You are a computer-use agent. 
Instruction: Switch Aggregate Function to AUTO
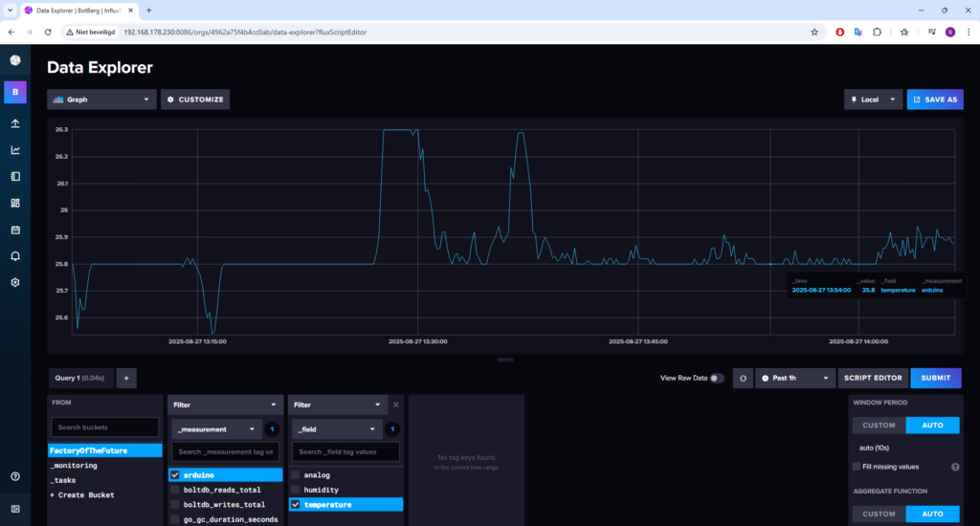coord(932,515)
